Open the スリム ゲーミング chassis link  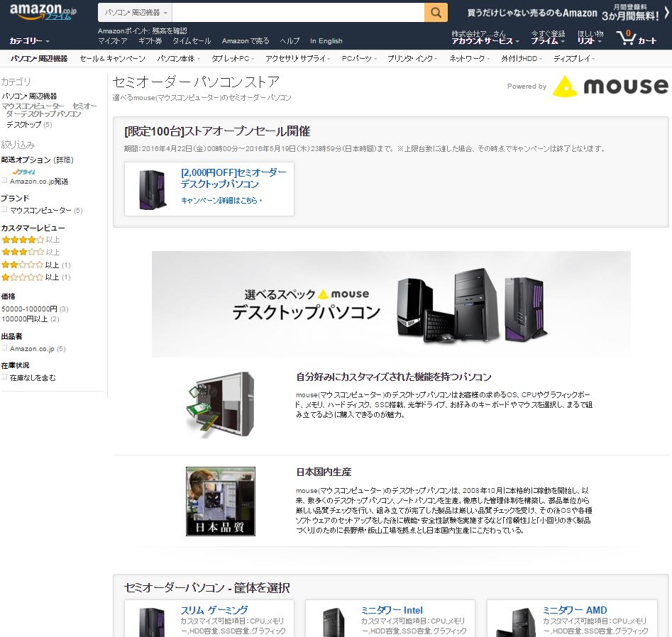click(214, 610)
